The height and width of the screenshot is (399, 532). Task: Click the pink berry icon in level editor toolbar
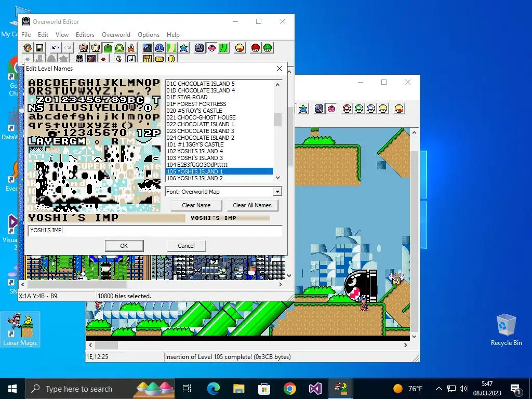tap(331, 109)
